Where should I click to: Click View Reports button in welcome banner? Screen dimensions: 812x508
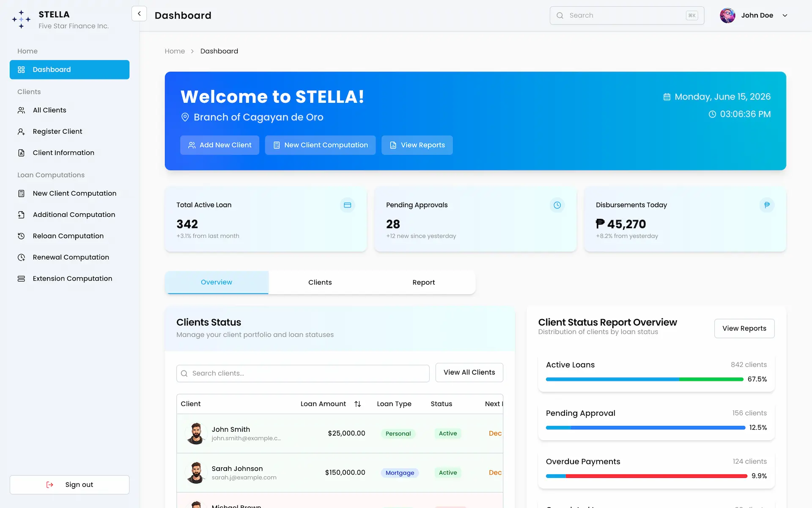tap(417, 145)
